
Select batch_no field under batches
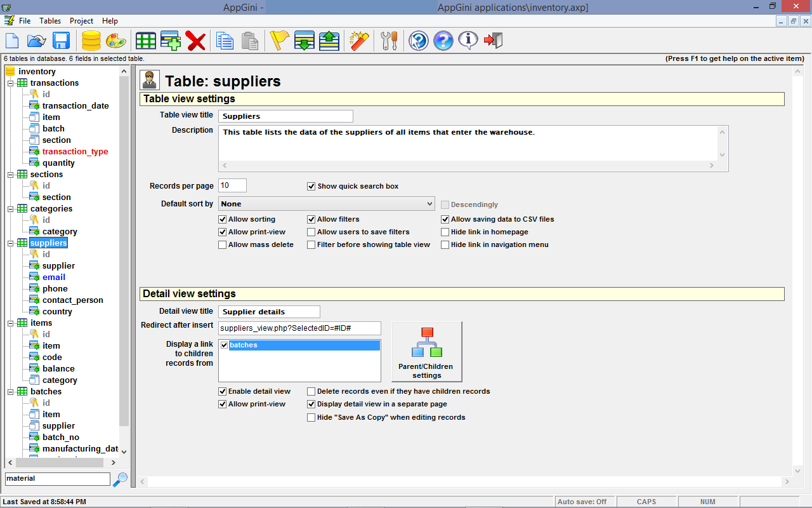coord(61,438)
